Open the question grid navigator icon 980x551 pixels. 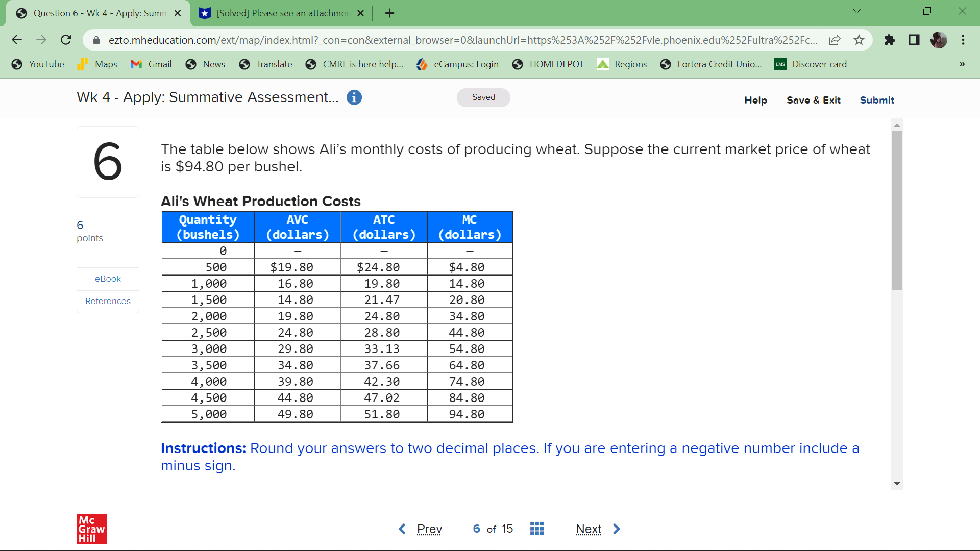537,529
